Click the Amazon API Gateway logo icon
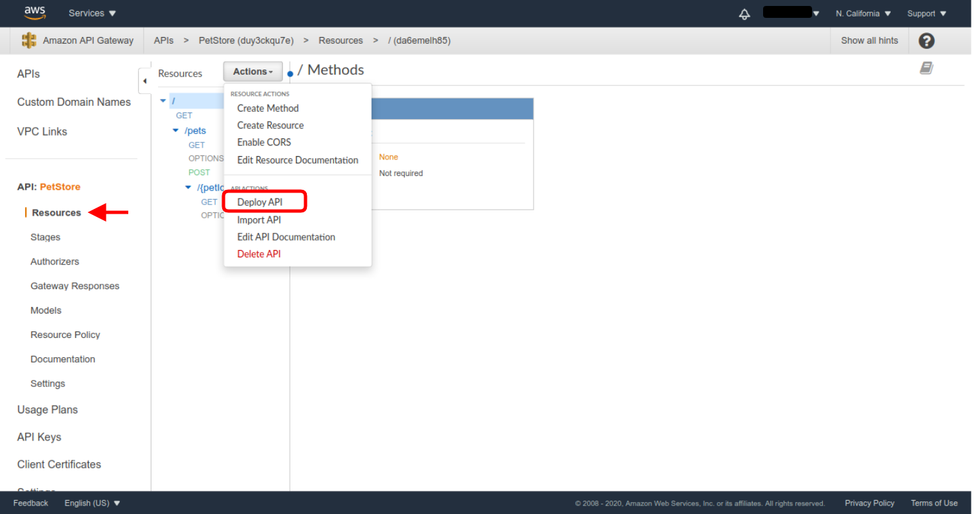Viewport: 980px width, 514px height. coord(29,40)
